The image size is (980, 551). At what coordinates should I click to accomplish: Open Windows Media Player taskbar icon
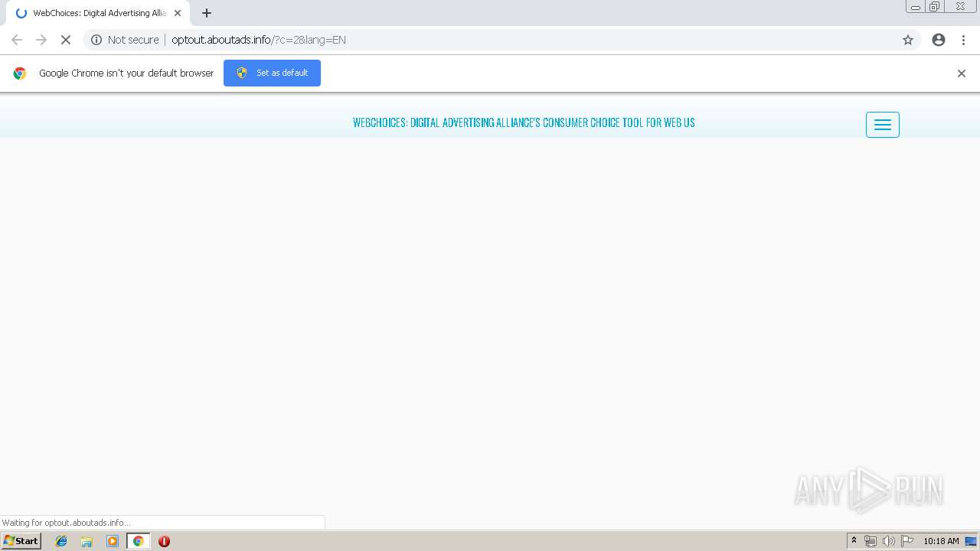(113, 541)
